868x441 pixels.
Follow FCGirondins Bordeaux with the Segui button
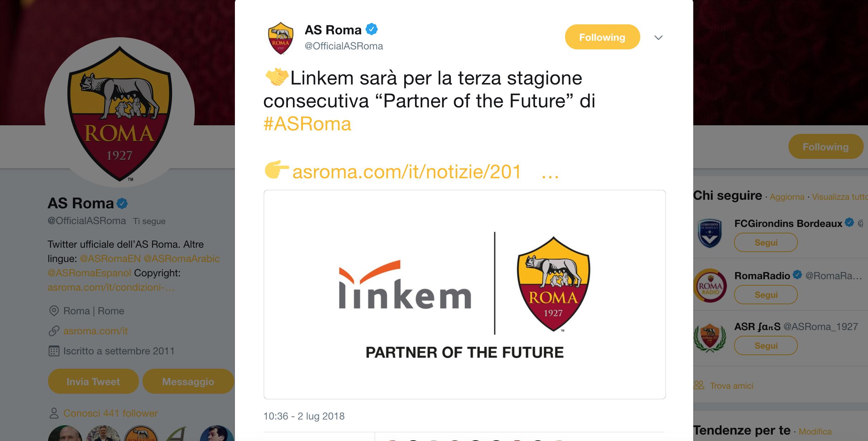point(766,242)
